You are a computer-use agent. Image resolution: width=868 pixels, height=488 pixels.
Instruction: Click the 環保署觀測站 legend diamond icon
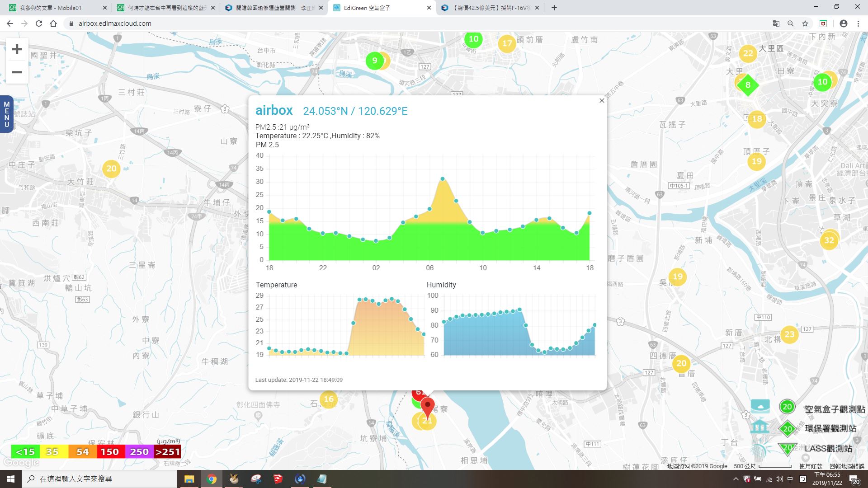pyautogui.click(x=787, y=429)
